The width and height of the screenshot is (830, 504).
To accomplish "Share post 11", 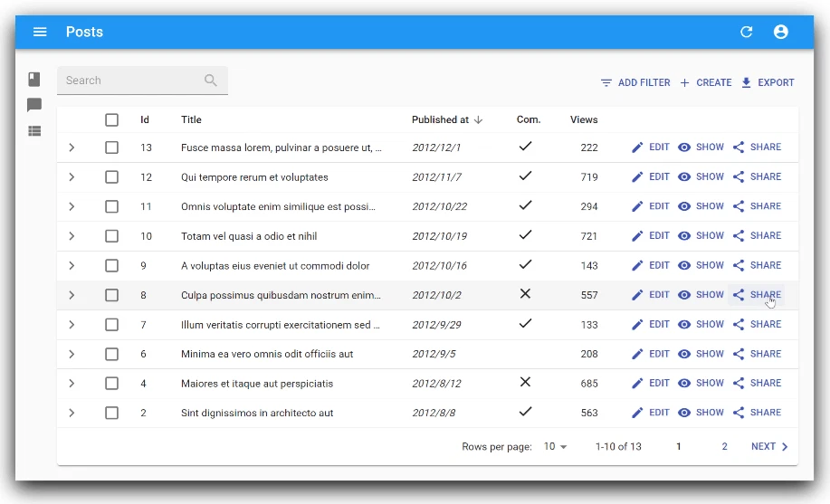I will (757, 206).
